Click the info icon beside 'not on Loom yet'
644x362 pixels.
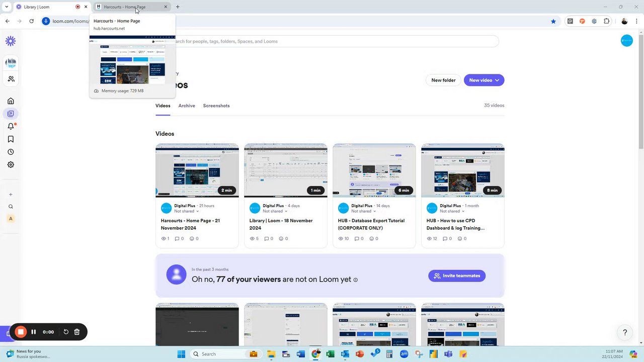tap(355, 280)
